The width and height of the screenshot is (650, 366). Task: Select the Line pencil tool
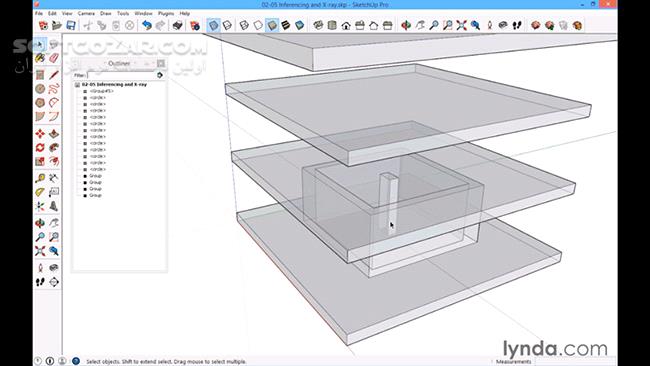[x=54, y=75]
